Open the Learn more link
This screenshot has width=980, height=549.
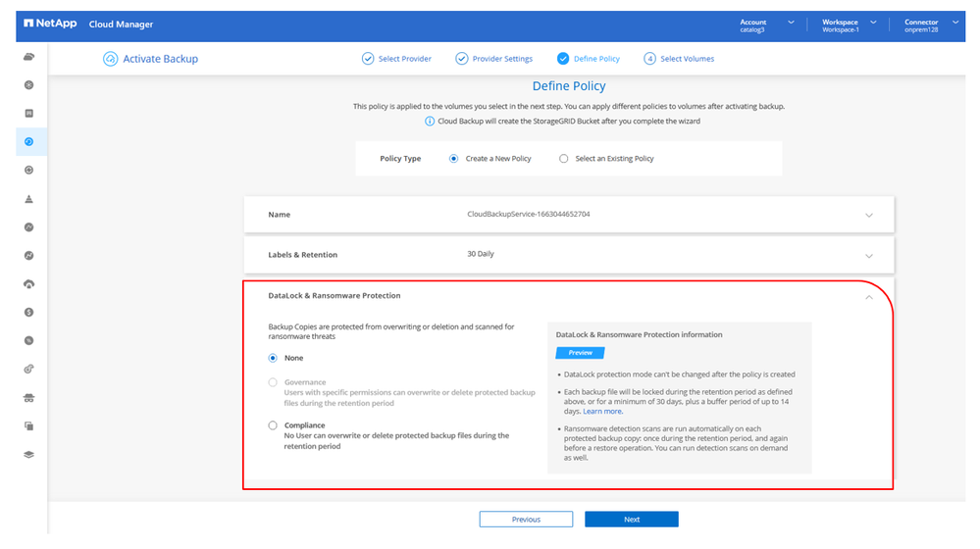click(602, 411)
